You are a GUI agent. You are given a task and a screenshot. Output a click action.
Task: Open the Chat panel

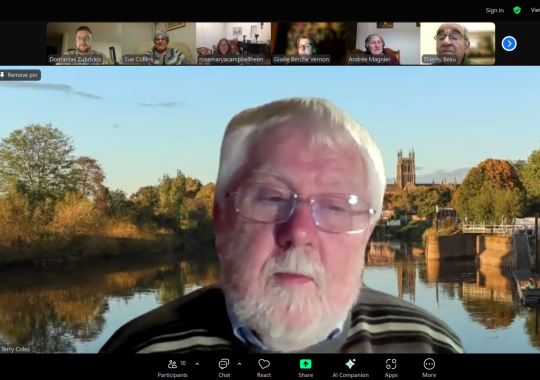click(224, 368)
